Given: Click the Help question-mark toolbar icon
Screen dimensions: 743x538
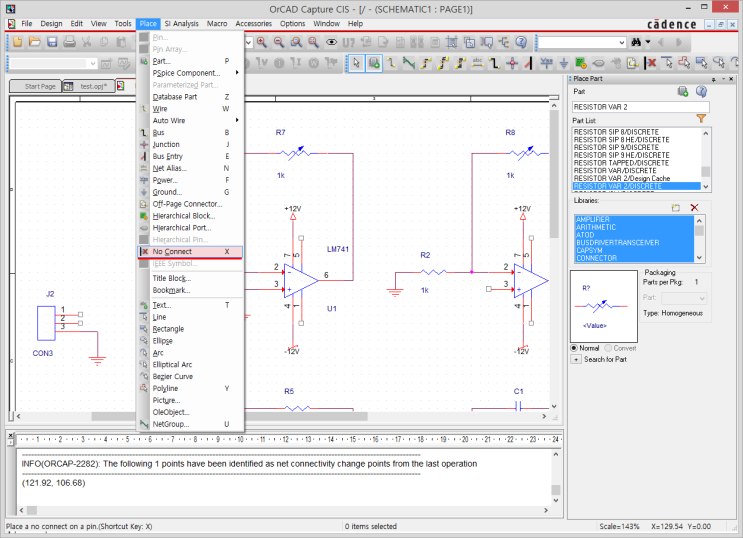Looking at the screenshot, I should point(521,42).
